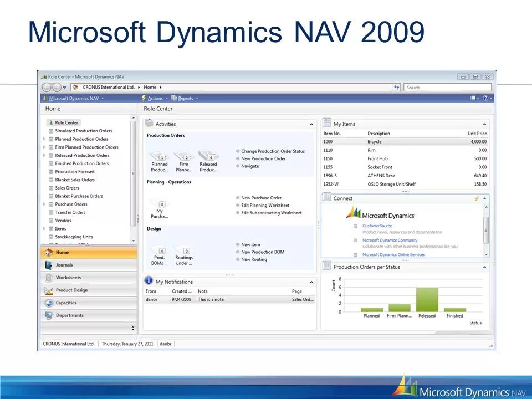Collapse the Production Orders per Status part
This screenshot has width=532, height=399.
coord(484,267)
